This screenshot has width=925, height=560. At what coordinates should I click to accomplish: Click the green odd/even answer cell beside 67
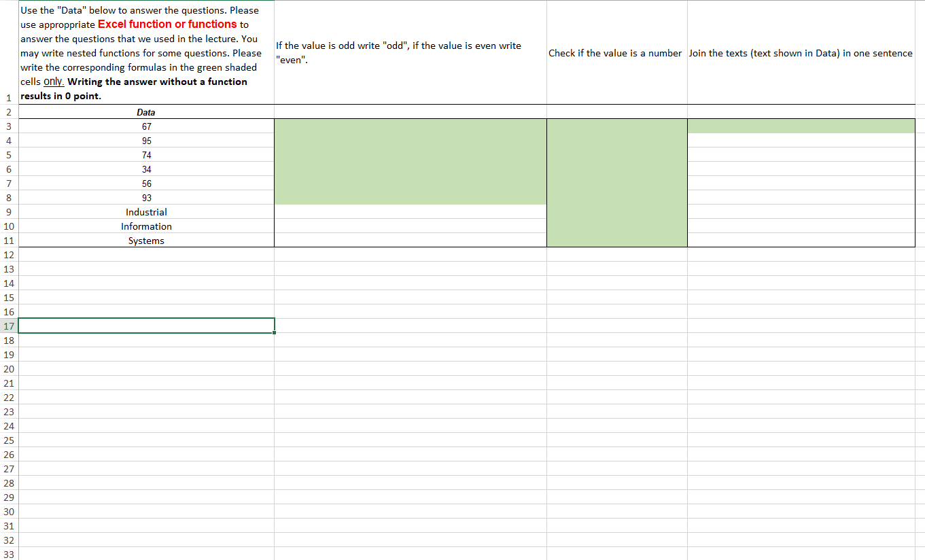(x=411, y=126)
